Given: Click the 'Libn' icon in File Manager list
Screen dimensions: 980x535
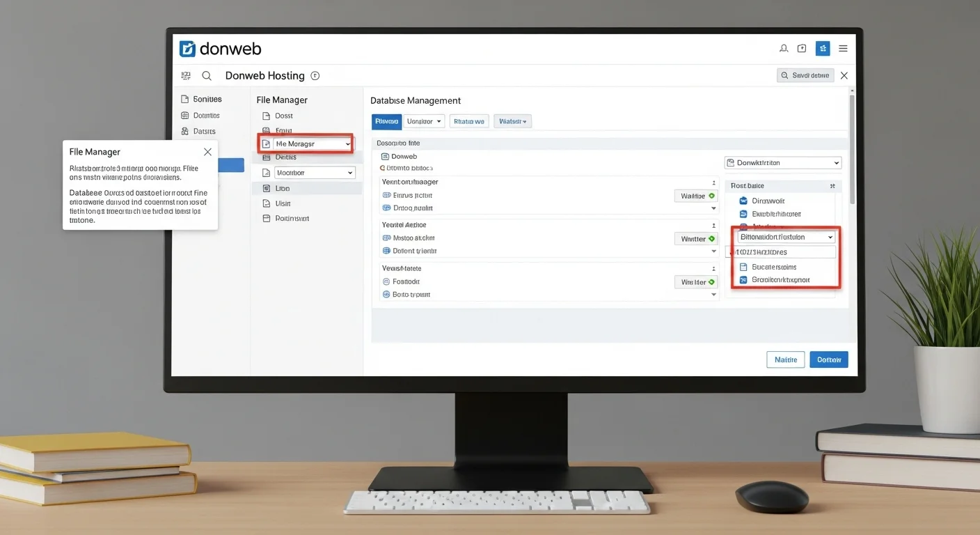Looking at the screenshot, I should pos(267,188).
